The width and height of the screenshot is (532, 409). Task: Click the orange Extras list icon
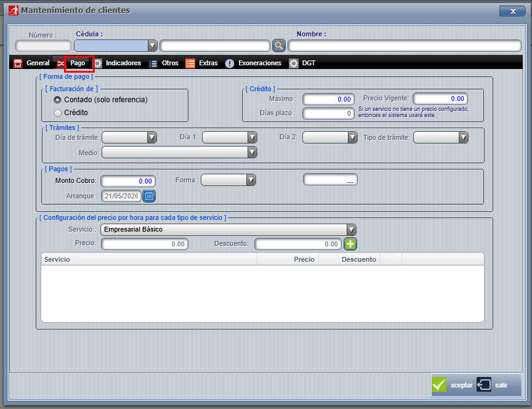pyautogui.click(x=190, y=63)
